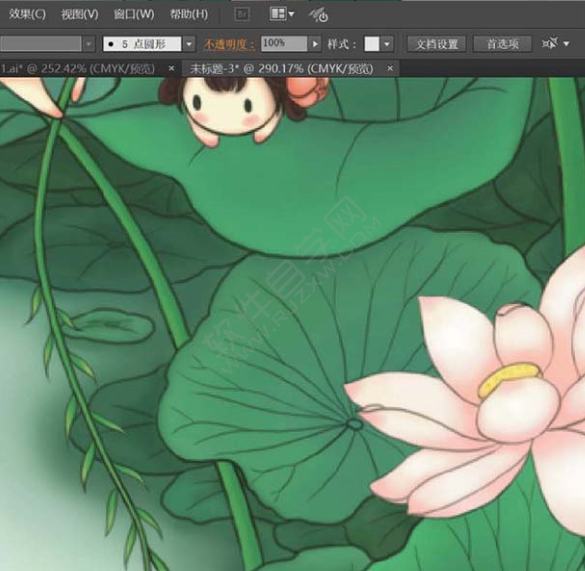Open the 帮助(H) menu
585x571 pixels.
tap(189, 15)
